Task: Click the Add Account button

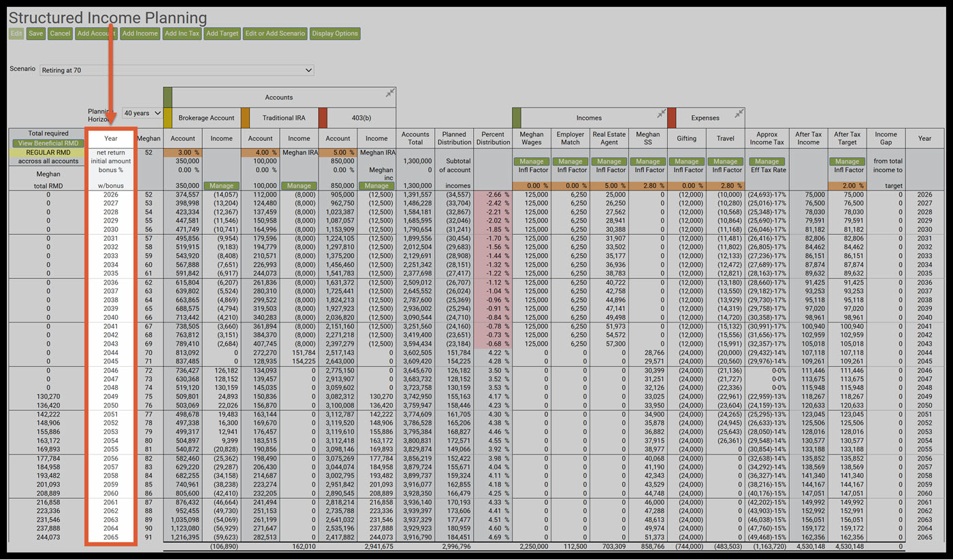Action: point(96,33)
